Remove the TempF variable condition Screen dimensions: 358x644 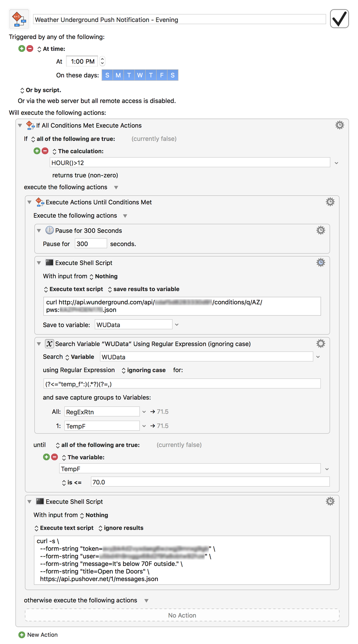54,457
